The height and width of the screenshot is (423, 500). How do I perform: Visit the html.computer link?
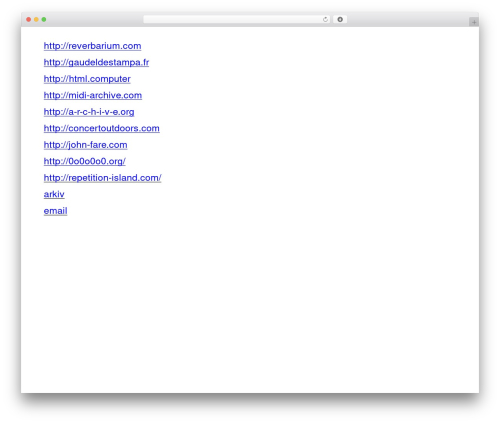[x=87, y=79]
